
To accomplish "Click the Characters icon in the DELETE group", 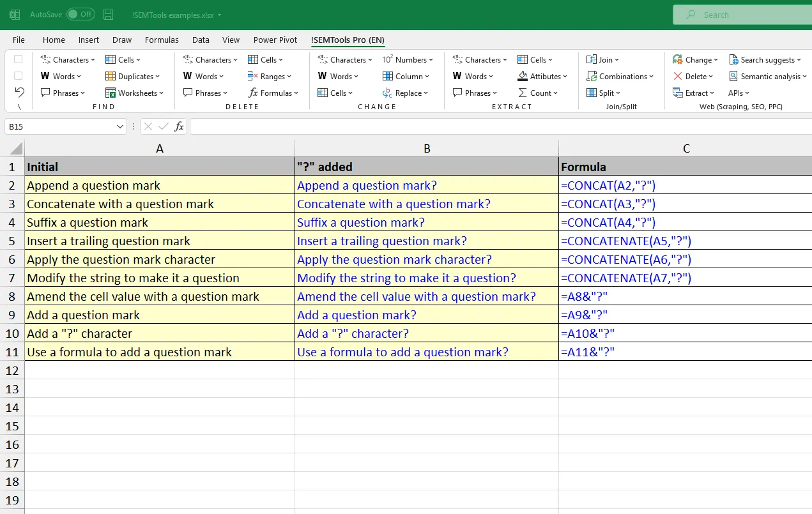I will [x=188, y=59].
